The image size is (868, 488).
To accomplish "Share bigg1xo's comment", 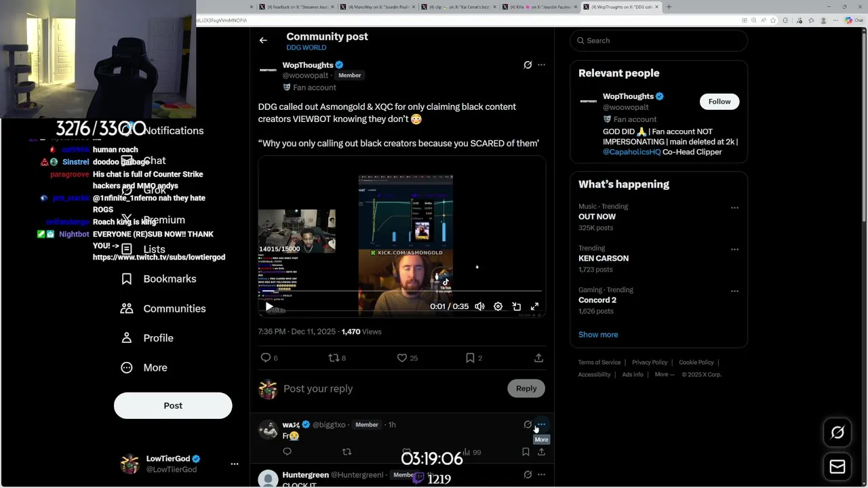I will (x=541, y=451).
